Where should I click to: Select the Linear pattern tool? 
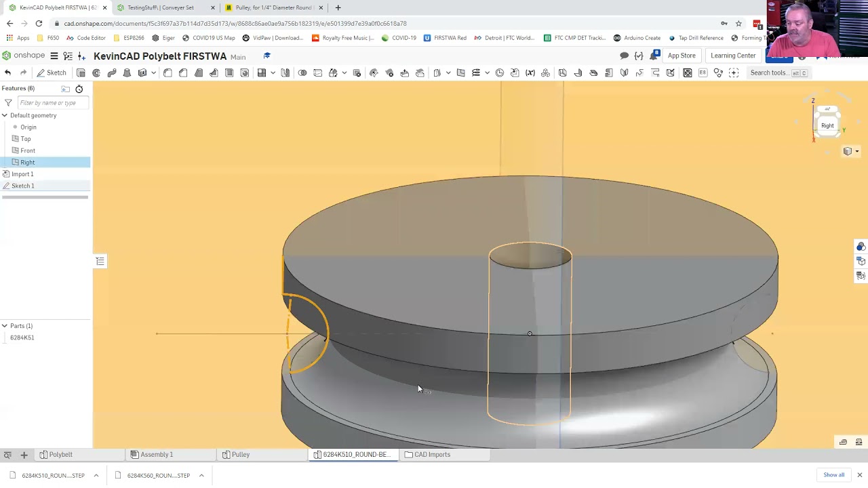tap(262, 73)
